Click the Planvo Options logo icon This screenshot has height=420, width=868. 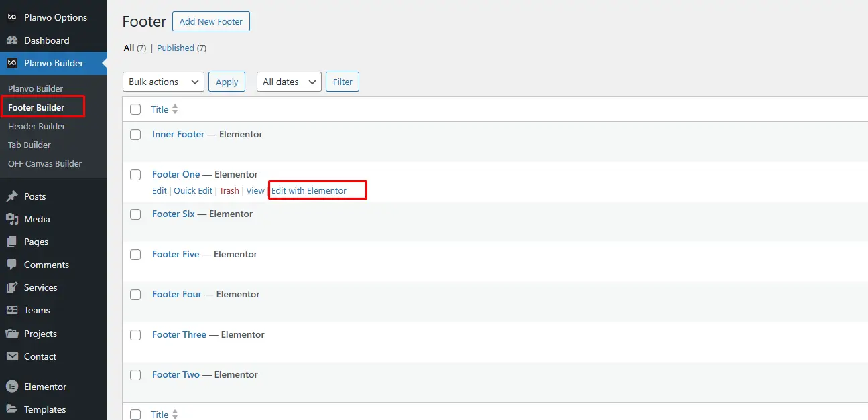tap(11, 17)
